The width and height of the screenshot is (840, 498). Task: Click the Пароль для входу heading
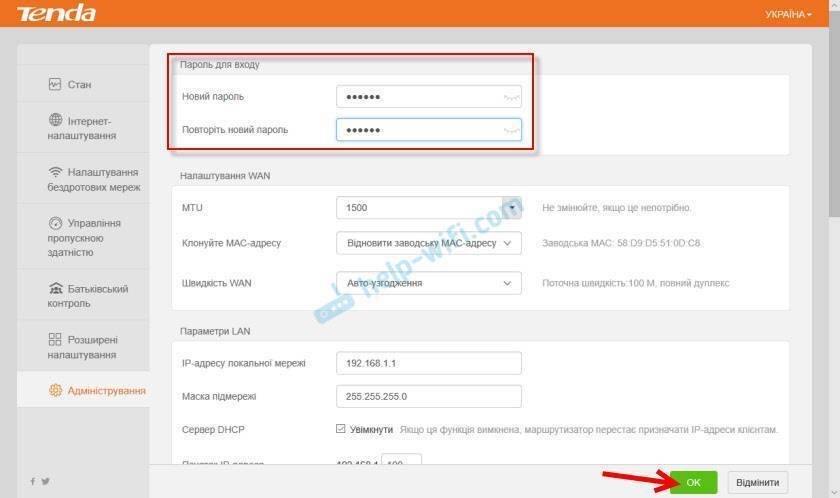click(220, 64)
